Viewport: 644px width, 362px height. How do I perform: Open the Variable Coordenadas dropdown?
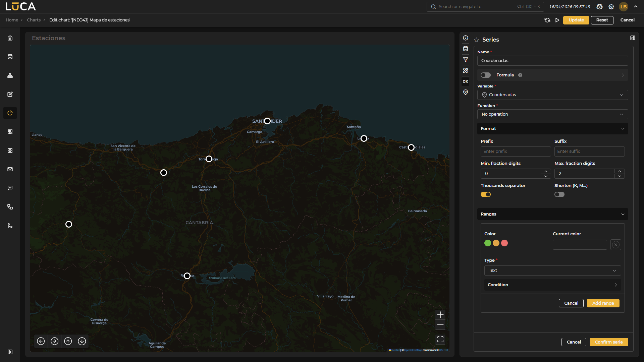click(x=553, y=95)
